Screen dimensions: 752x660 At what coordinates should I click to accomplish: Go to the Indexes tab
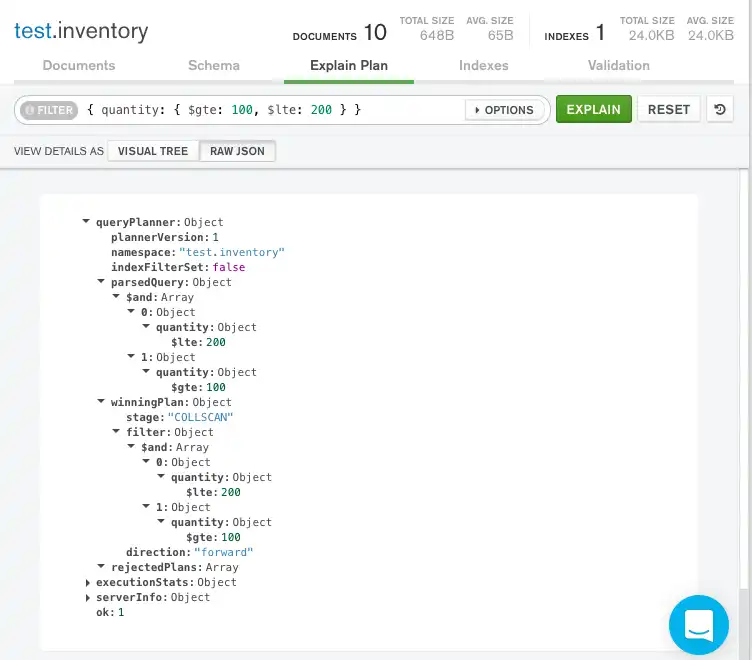click(x=484, y=66)
